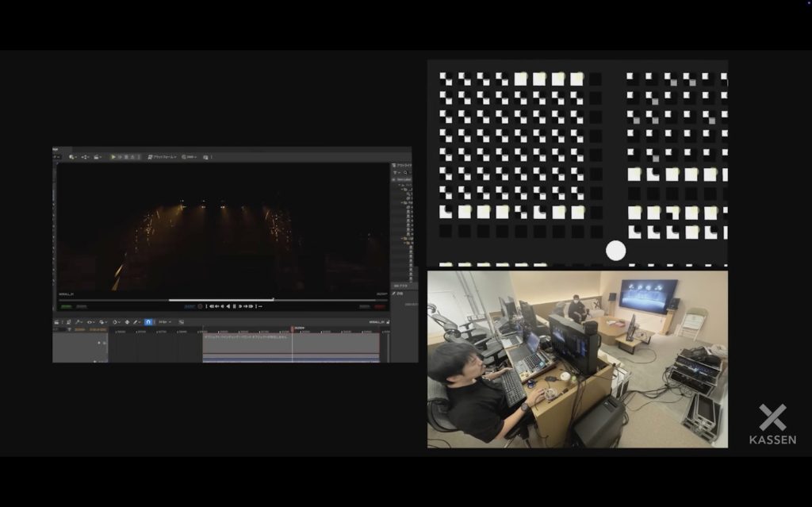Image resolution: width=812 pixels, height=507 pixels.
Task: Select the Outliner panel tab
Action: pyautogui.click(x=402, y=165)
